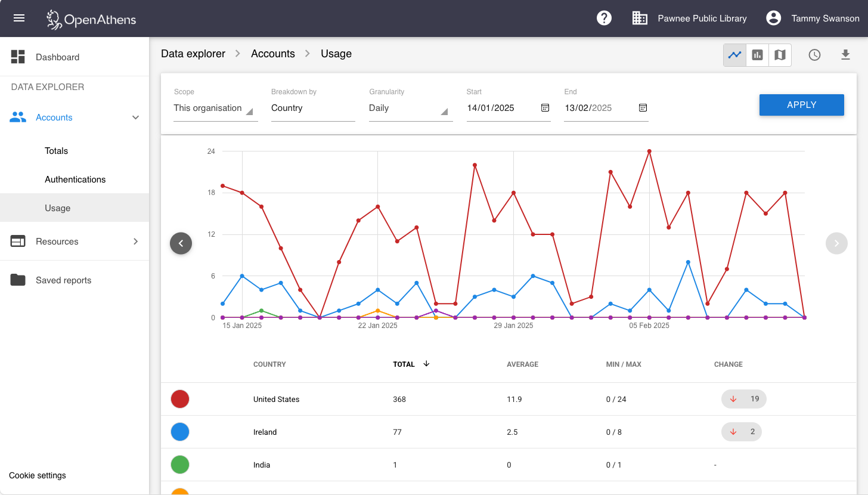Switch to the map visualization view

point(780,55)
